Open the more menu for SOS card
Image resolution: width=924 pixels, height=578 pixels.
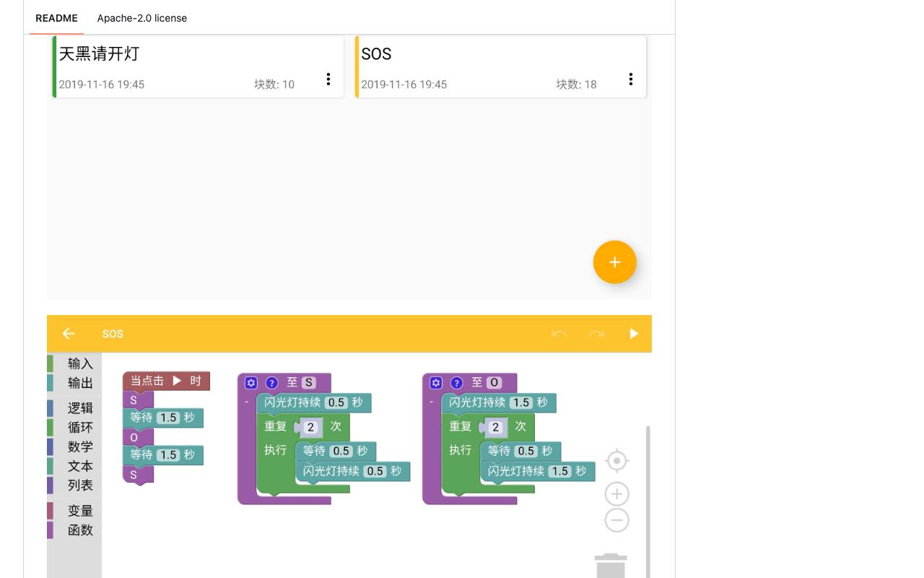pyautogui.click(x=631, y=79)
